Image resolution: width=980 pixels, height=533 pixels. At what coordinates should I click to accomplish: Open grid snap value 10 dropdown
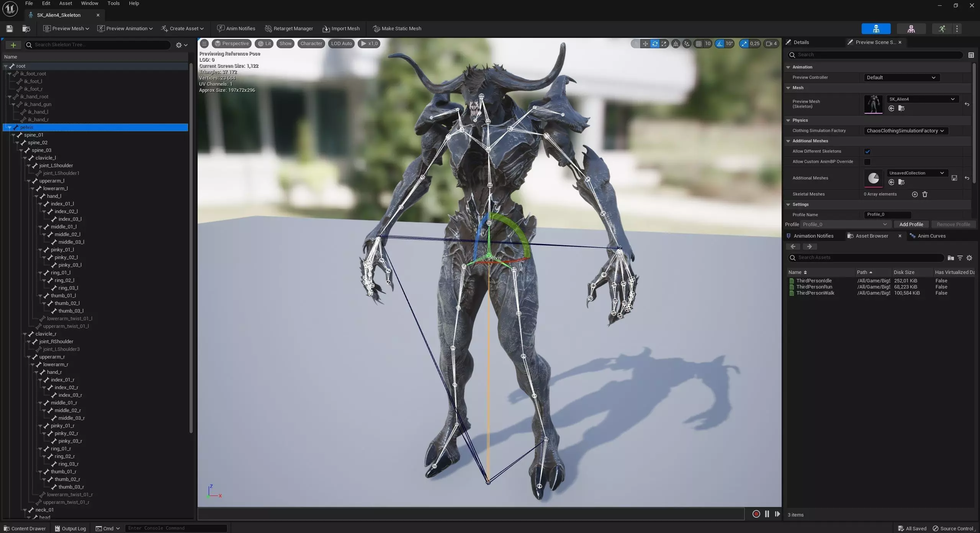click(x=708, y=44)
